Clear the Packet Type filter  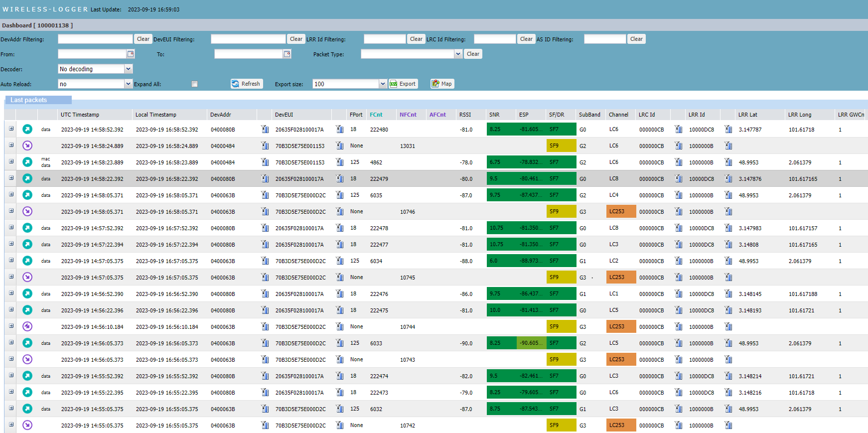point(473,54)
